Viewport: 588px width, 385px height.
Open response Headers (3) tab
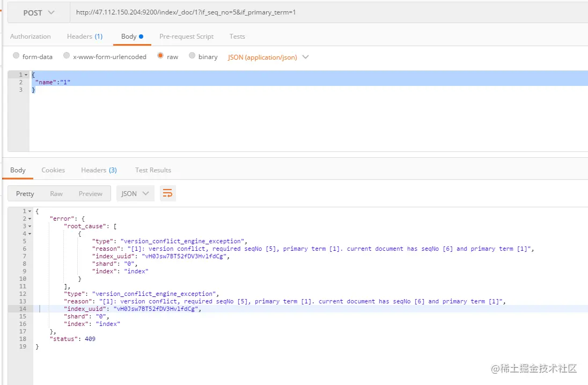click(x=99, y=170)
